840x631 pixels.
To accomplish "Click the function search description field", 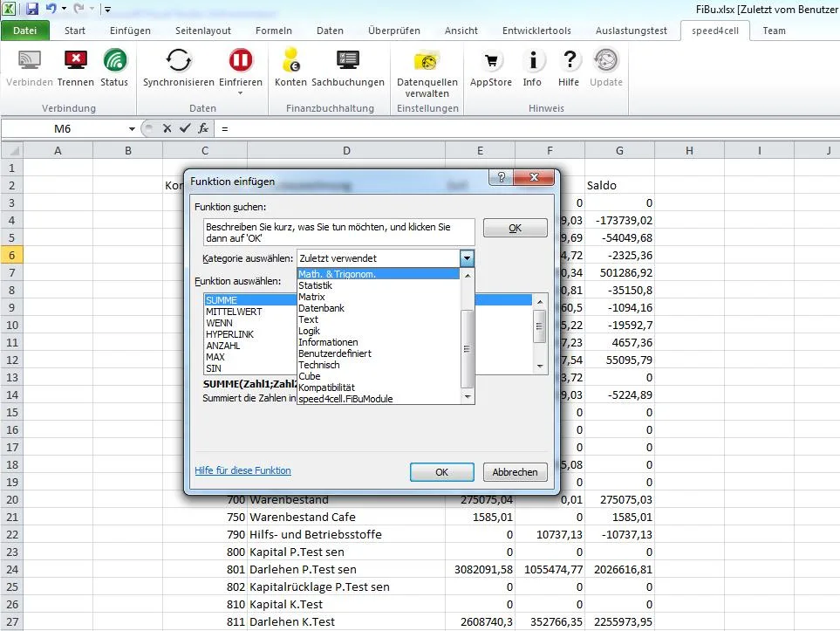I will click(339, 233).
